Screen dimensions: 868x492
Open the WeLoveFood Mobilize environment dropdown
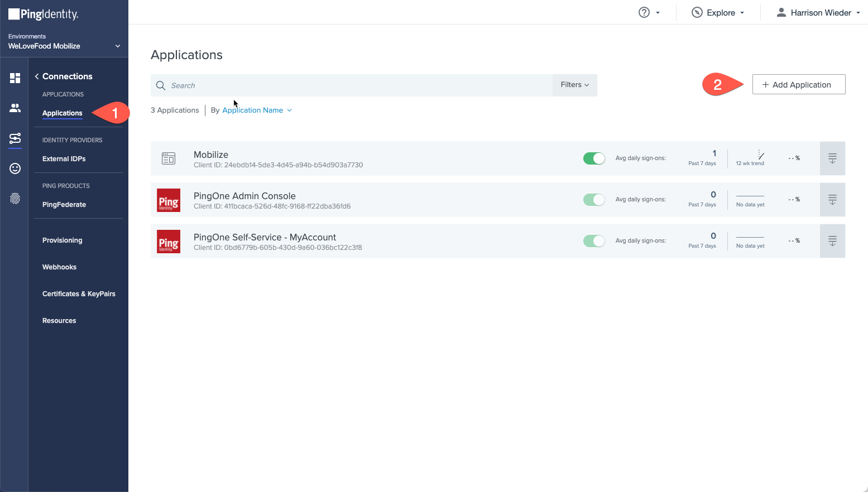tap(64, 46)
